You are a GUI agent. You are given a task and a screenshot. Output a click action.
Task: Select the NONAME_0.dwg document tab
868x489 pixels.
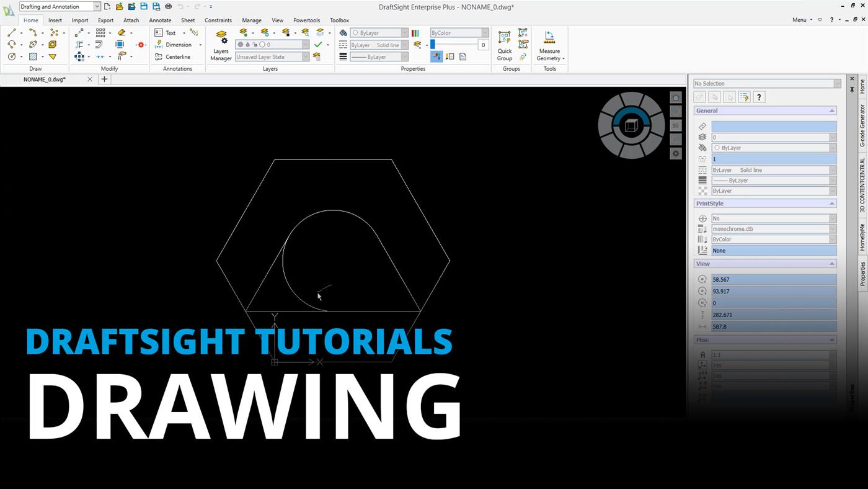click(44, 79)
